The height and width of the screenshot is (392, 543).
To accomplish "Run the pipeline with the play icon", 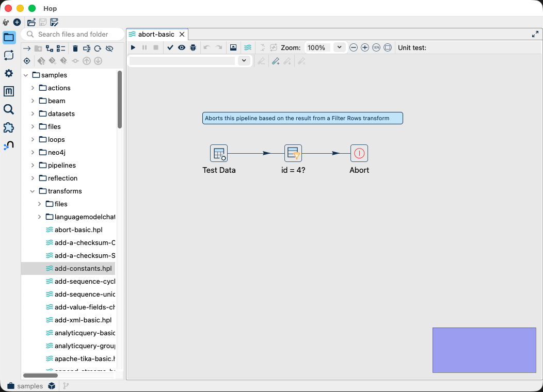I will pos(133,47).
